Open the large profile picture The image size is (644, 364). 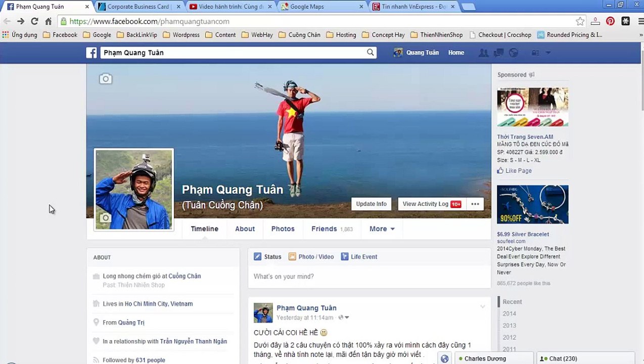click(134, 190)
